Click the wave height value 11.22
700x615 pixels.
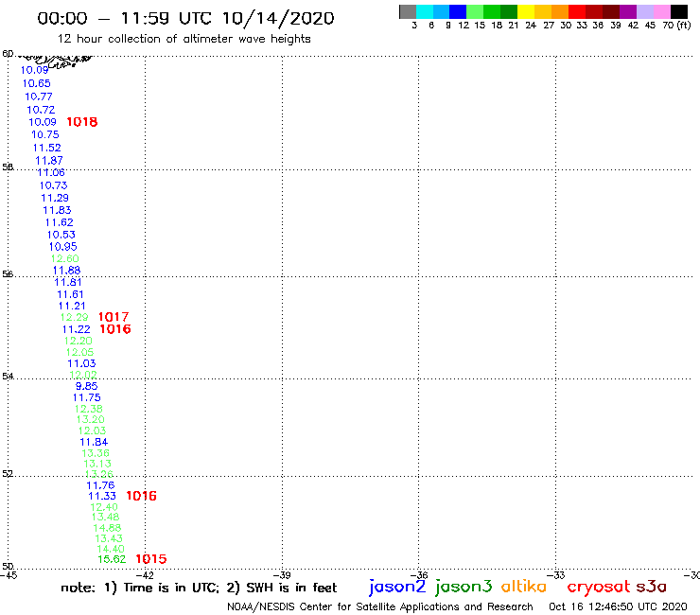(77, 329)
